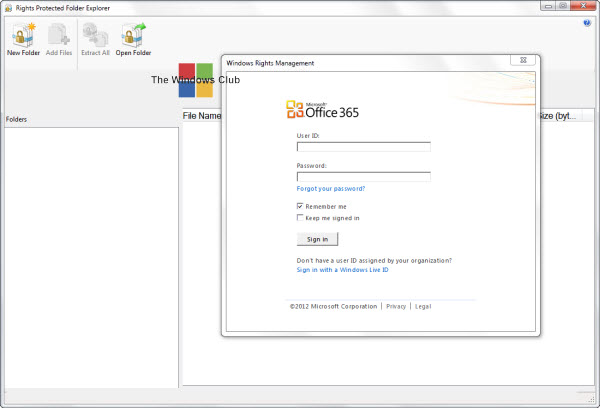Close the Rights Protected Folder Explorer window
Image resolution: width=600 pixels, height=408 pixels.
583,6
